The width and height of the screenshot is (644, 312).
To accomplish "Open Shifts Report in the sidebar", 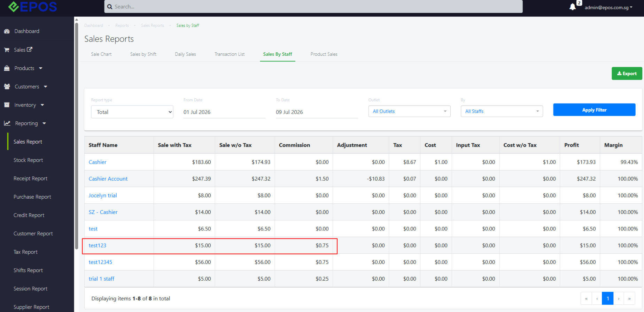I will (28, 270).
